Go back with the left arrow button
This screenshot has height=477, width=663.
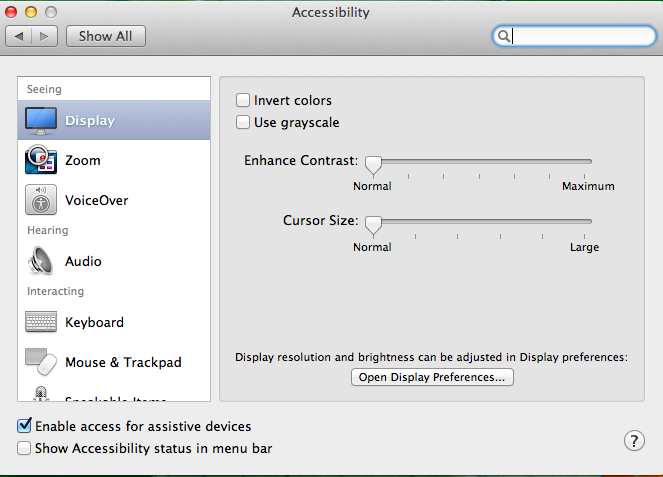click(x=19, y=36)
